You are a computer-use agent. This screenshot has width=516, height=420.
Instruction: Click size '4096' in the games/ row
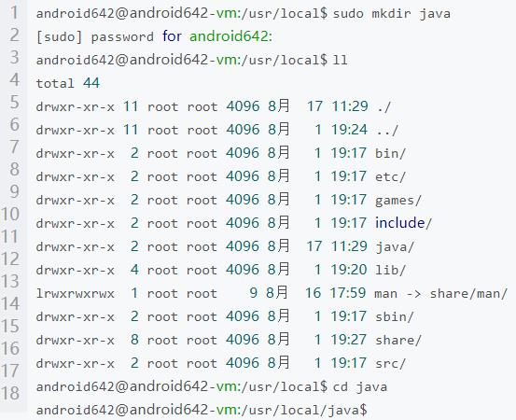pyautogui.click(x=243, y=200)
